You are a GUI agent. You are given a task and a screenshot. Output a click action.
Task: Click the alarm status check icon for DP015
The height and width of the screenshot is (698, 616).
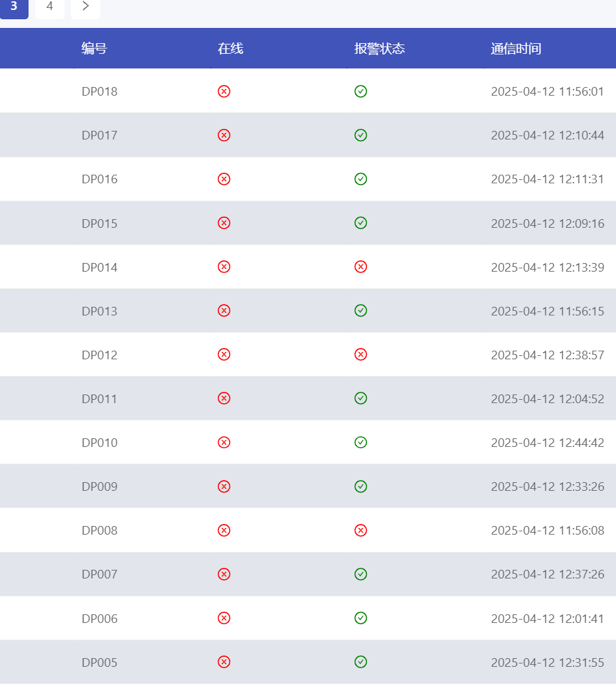360,222
